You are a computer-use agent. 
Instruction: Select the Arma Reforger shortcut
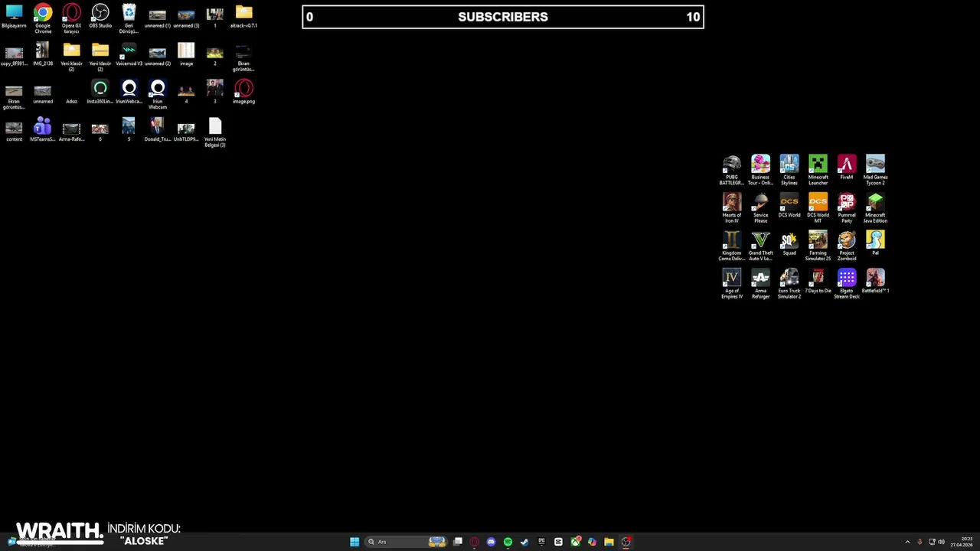pos(760,283)
